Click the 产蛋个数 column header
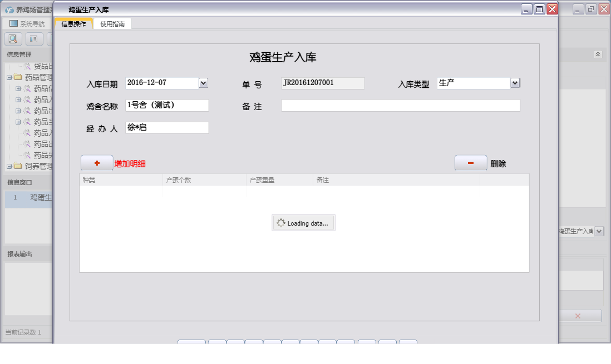Image resolution: width=611 pixels, height=364 pixels. [204, 180]
